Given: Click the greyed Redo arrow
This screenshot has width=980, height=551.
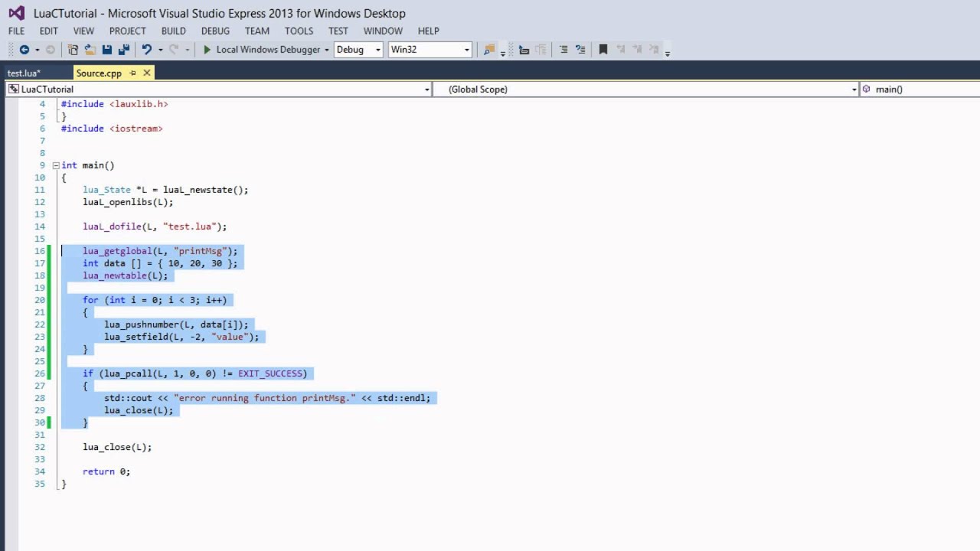Looking at the screenshot, I should [174, 50].
